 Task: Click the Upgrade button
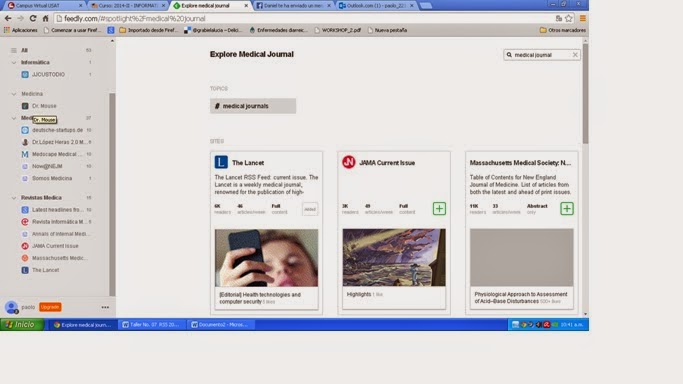50,307
